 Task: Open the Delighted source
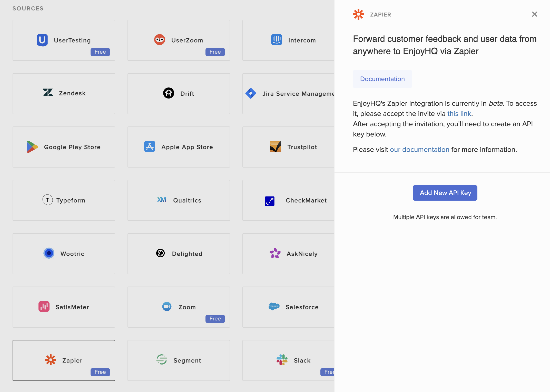179,253
